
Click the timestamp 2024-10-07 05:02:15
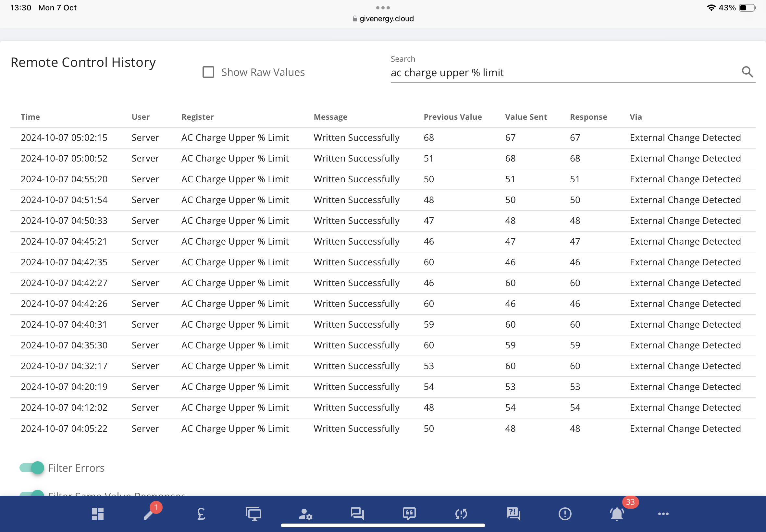point(64,138)
